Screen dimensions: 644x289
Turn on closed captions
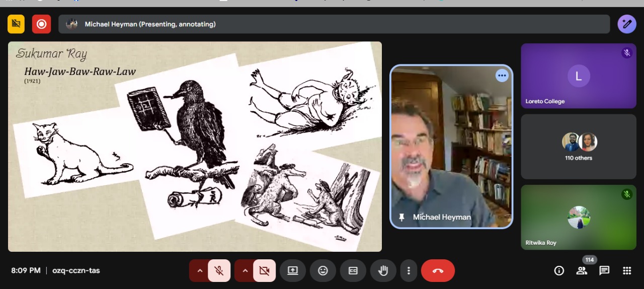pyautogui.click(x=353, y=270)
